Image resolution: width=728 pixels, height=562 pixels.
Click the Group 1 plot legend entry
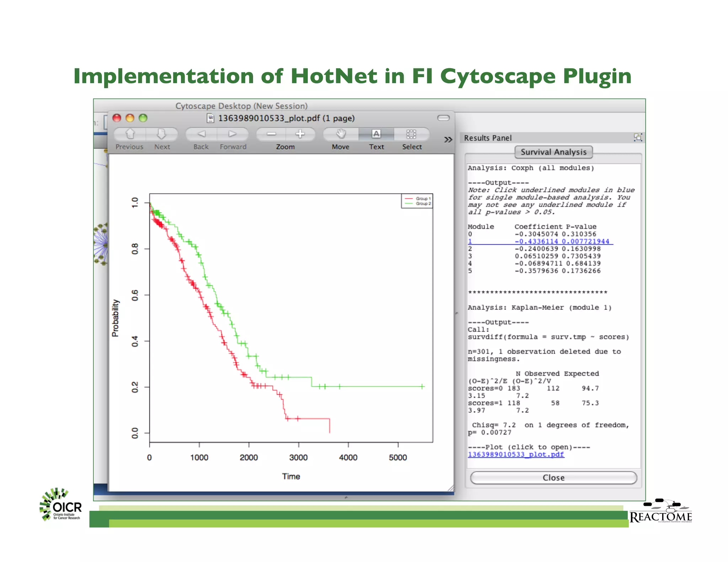click(x=417, y=199)
